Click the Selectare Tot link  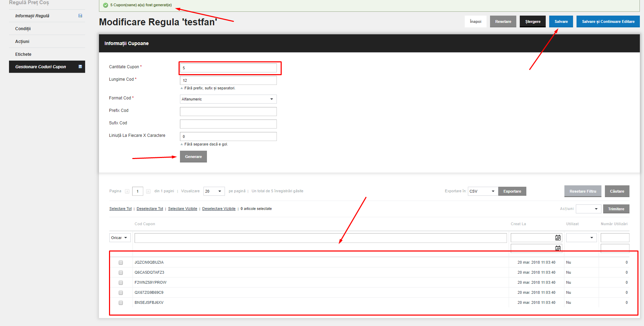point(120,209)
